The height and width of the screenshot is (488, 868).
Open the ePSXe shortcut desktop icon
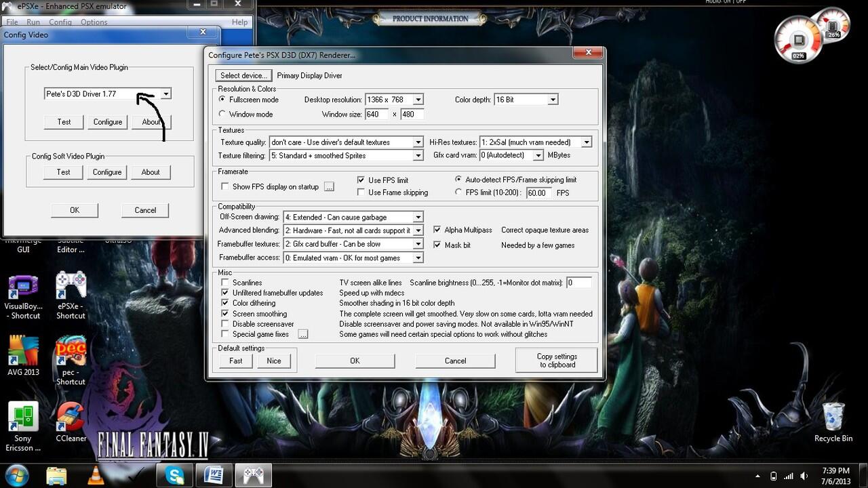71,296
